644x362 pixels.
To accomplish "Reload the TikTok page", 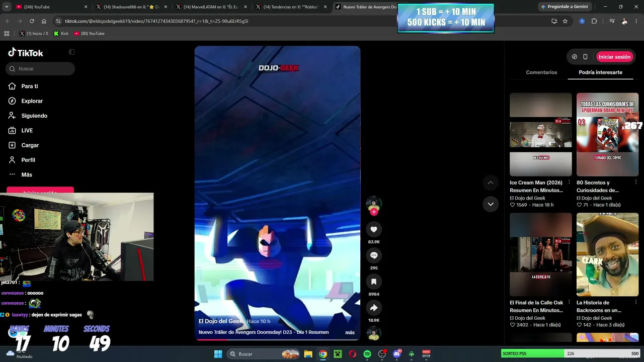I will coord(32,21).
